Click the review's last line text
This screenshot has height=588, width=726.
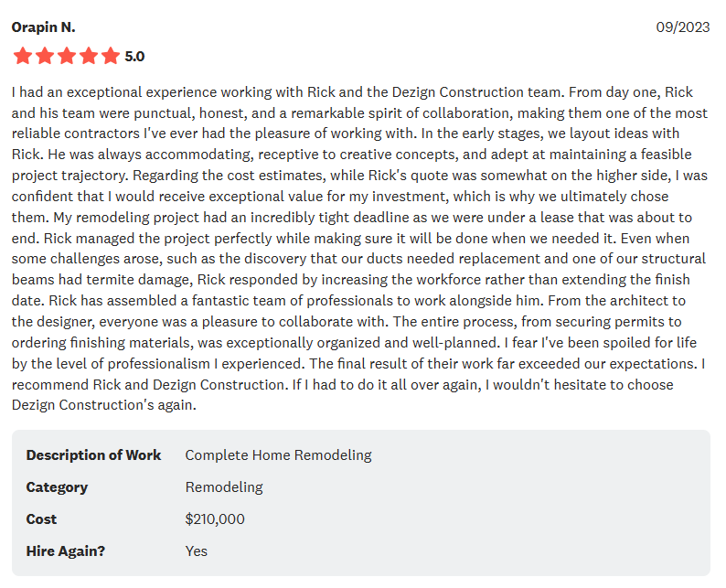click(103, 404)
